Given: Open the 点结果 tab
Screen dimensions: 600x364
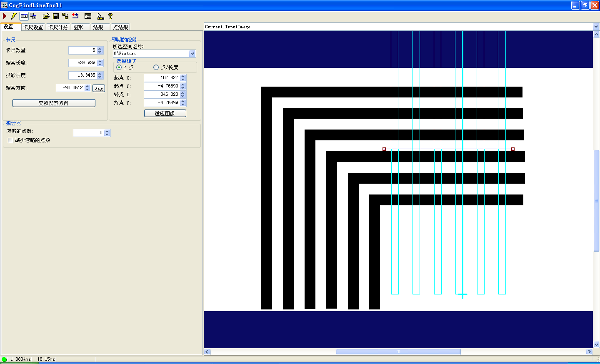Looking at the screenshot, I should [120, 27].
